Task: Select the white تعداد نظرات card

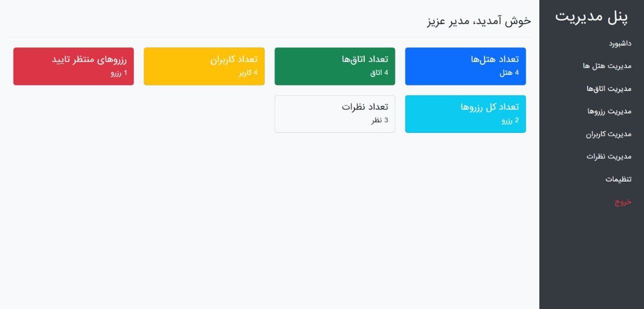Action: click(x=335, y=114)
